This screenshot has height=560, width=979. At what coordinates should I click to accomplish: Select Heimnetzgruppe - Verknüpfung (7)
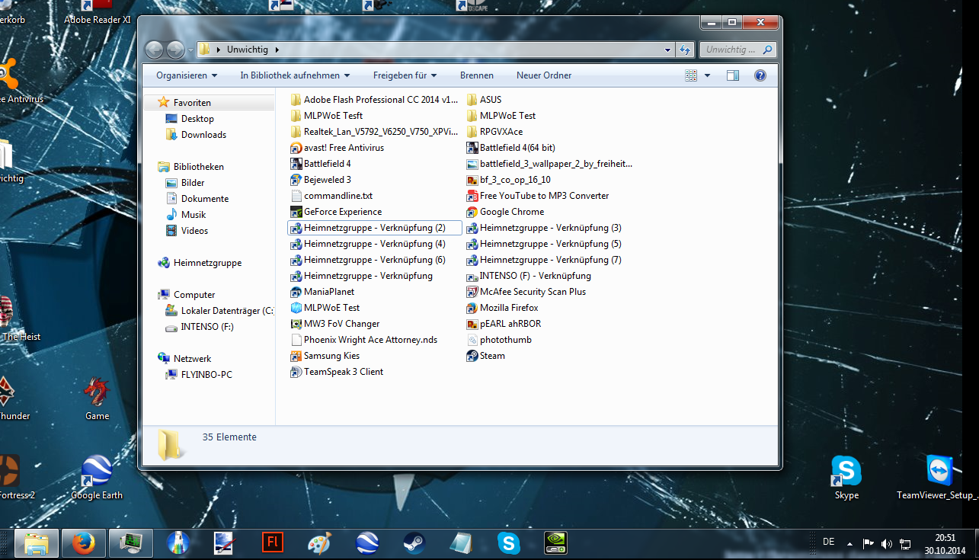[x=545, y=260]
